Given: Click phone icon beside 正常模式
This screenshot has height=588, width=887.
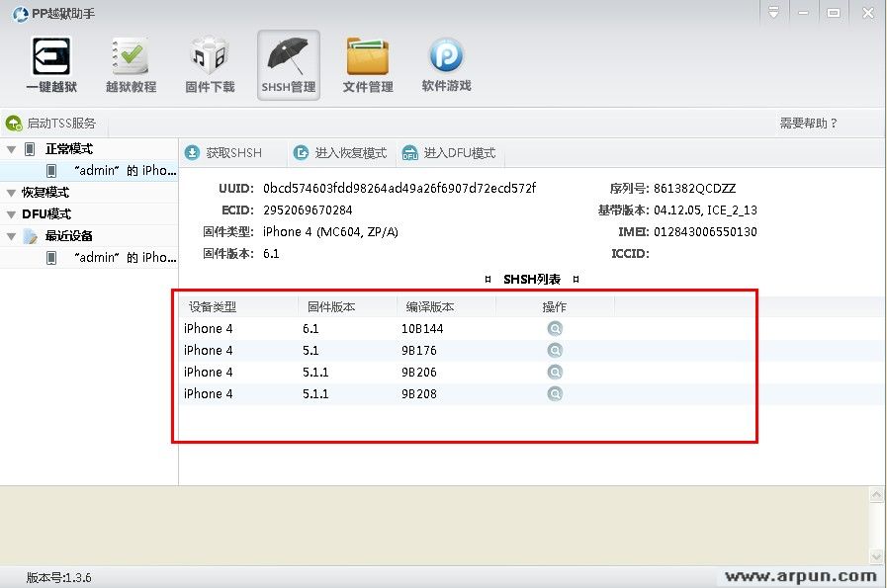Looking at the screenshot, I should pyautogui.click(x=30, y=148).
